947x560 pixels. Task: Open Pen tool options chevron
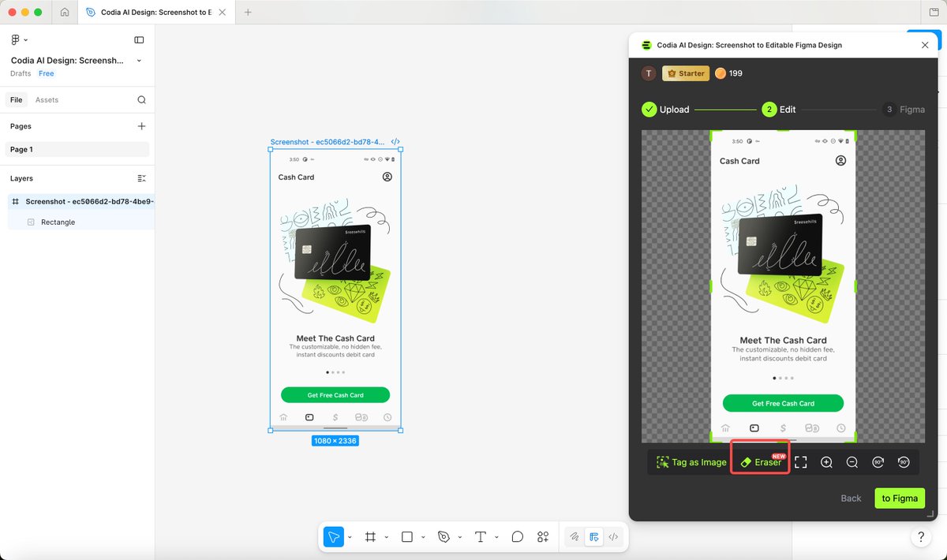460,537
